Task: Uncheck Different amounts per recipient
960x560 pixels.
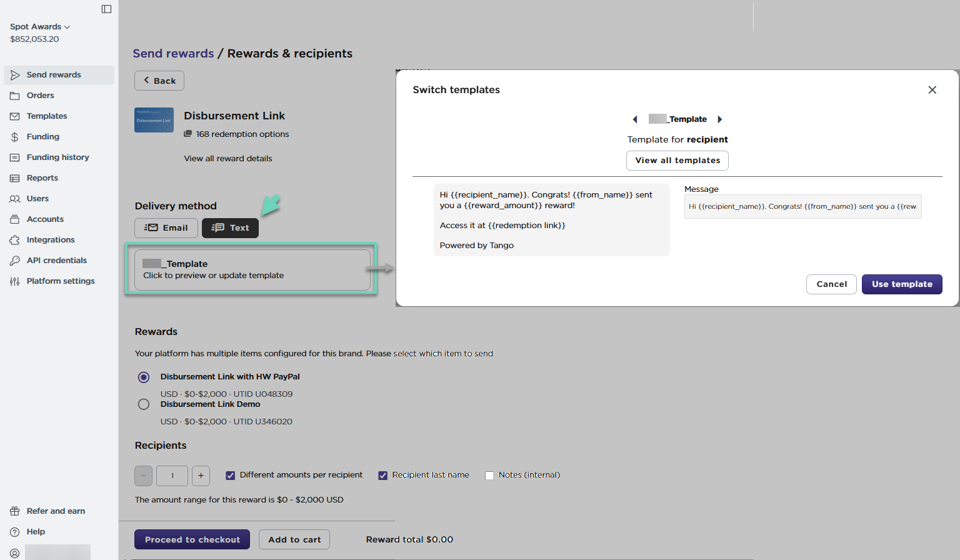Action: (x=231, y=476)
